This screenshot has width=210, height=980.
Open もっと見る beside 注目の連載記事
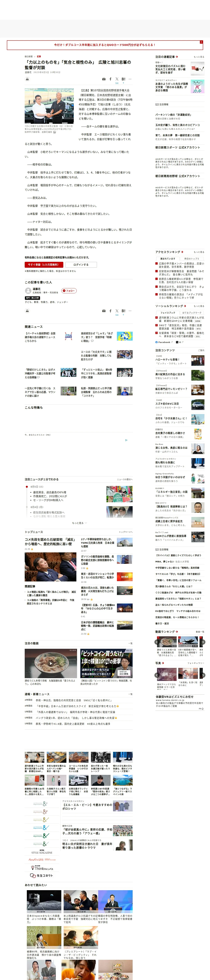(x=199, y=57)
